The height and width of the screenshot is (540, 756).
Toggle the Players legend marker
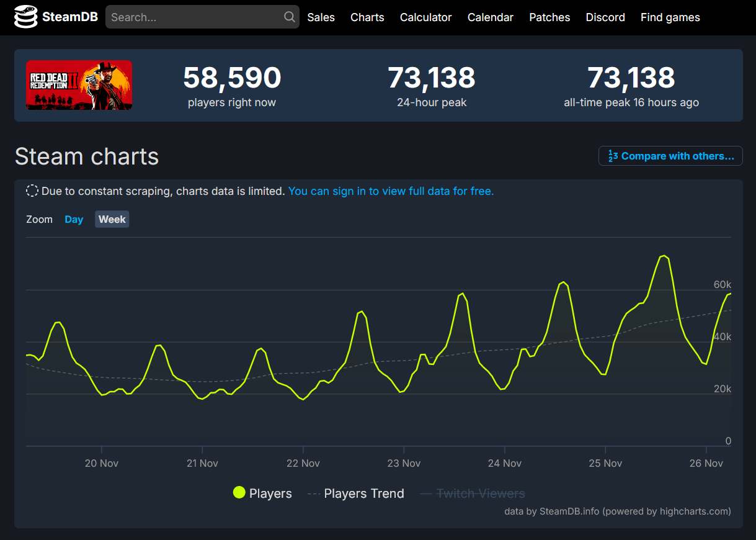239,493
